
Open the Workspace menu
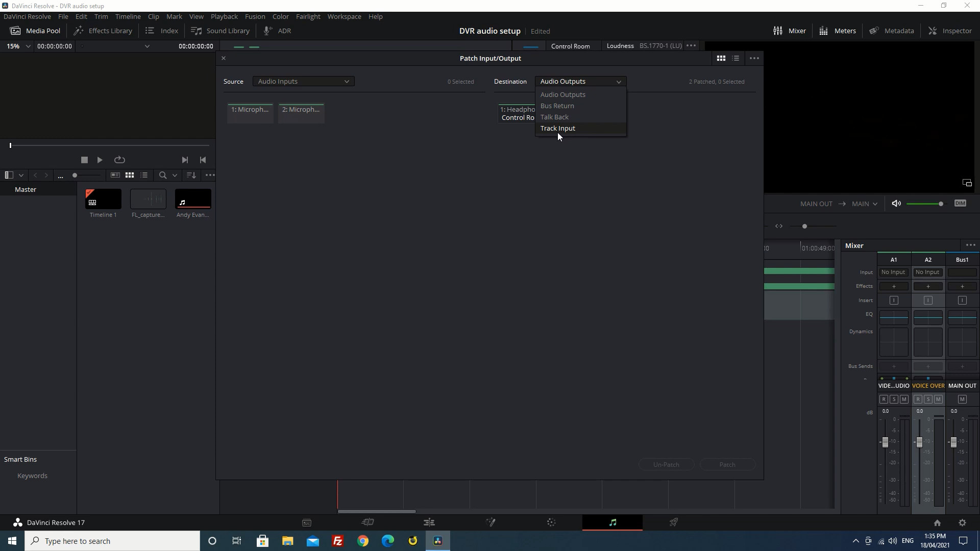344,16
